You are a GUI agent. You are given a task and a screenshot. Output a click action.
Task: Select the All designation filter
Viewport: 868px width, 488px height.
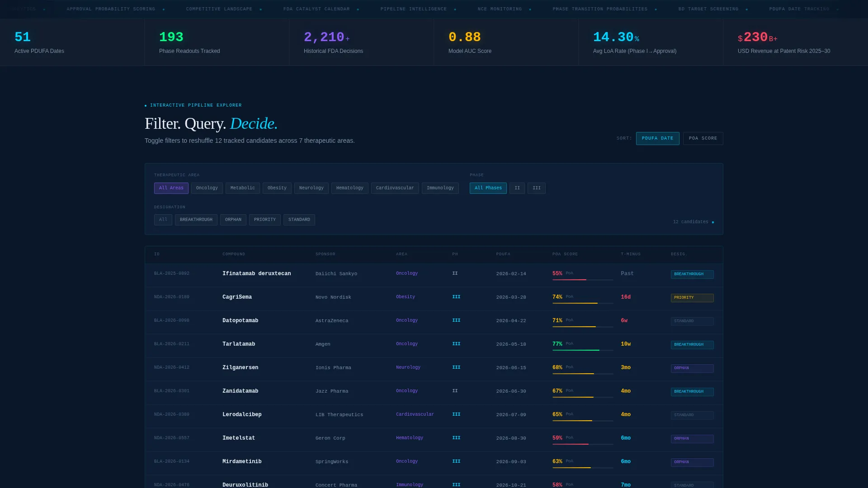coord(163,220)
